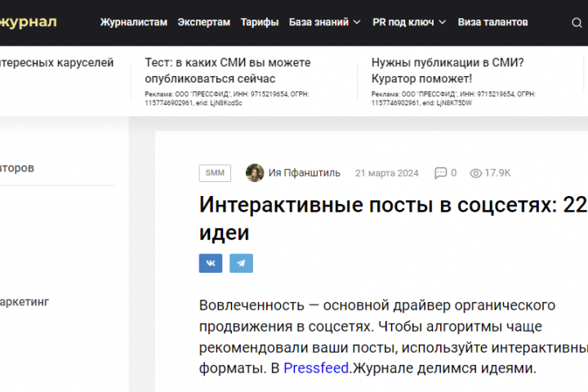Viewport: 588px width, 392px height.
Task: Follow the Pressfeed hyperlink in article
Action: [316, 368]
